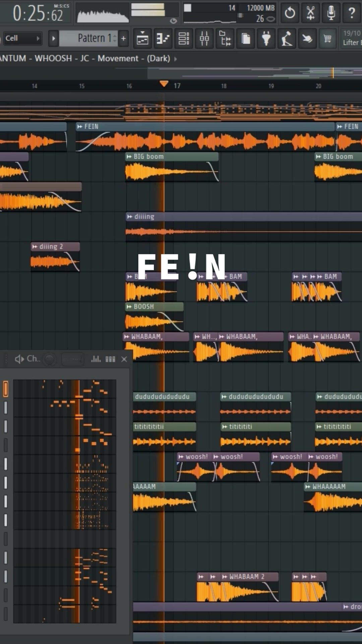Click the BOOSH audio waveform
The image size is (362, 644).
tap(155, 321)
